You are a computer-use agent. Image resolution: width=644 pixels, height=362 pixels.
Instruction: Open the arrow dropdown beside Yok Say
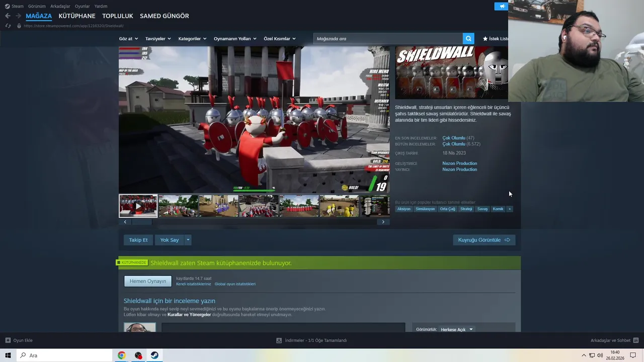pyautogui.click(x=188, y=240)
